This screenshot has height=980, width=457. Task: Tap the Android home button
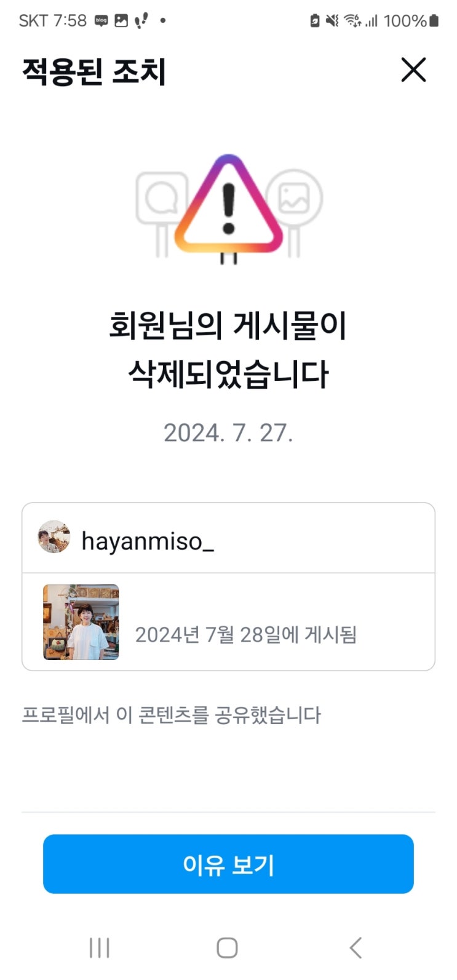point(227,948)
